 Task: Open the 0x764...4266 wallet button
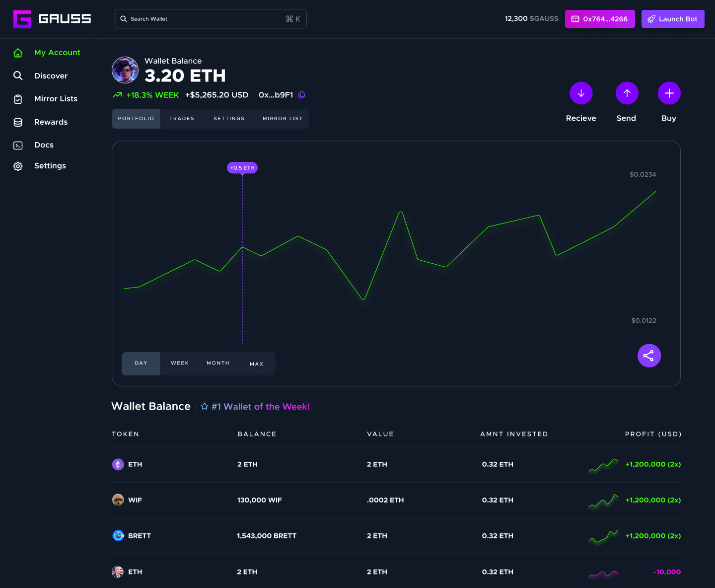pos(600,19)
